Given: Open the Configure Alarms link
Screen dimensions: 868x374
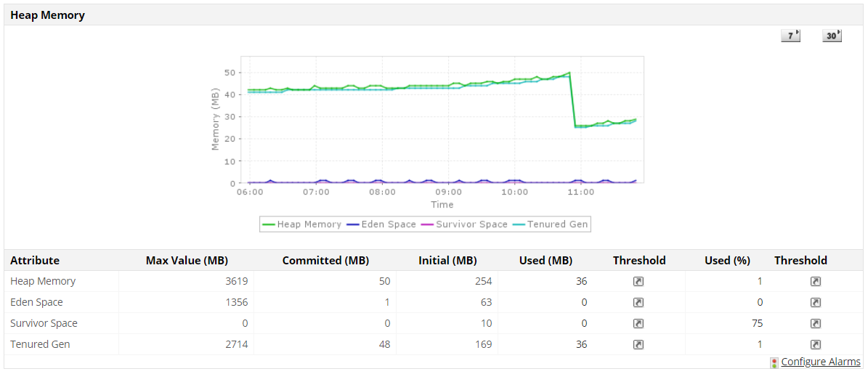Looking at the screenshot, I should 821,362.
